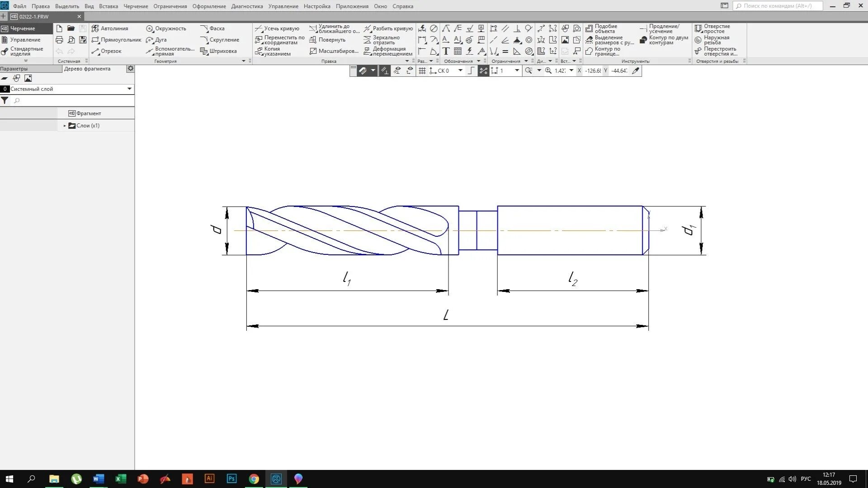
Task: Expand the Ограничения panel arrow
Action: [x=526, y=61]
